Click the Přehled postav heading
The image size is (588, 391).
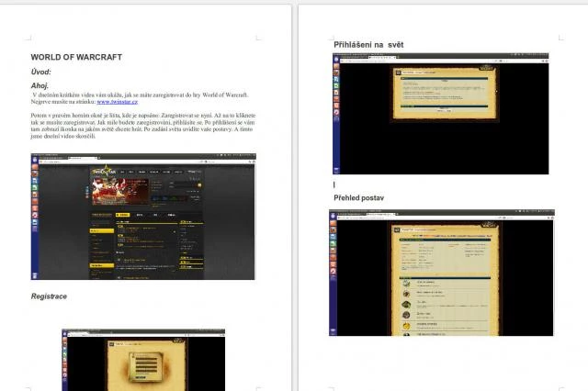359,197
